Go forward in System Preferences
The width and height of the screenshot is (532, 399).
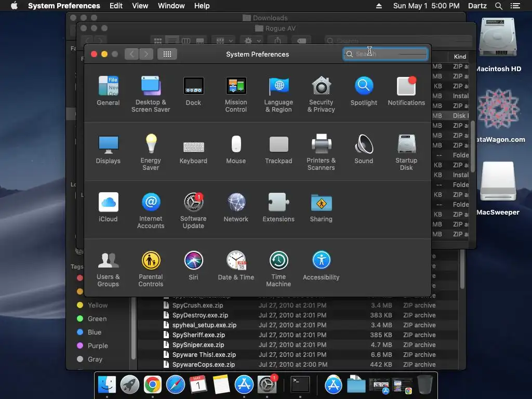(x=146, y=54)
